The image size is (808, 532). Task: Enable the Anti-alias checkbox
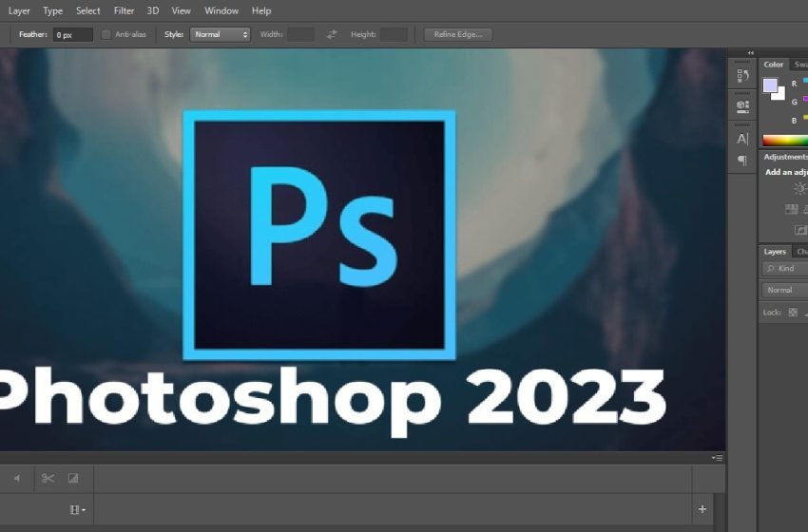[106, 34]
